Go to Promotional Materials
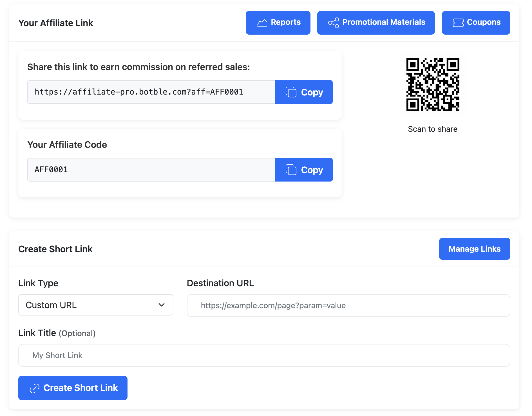Image resolution: width=532 pixels, height=416 pixels. (383, 23)
